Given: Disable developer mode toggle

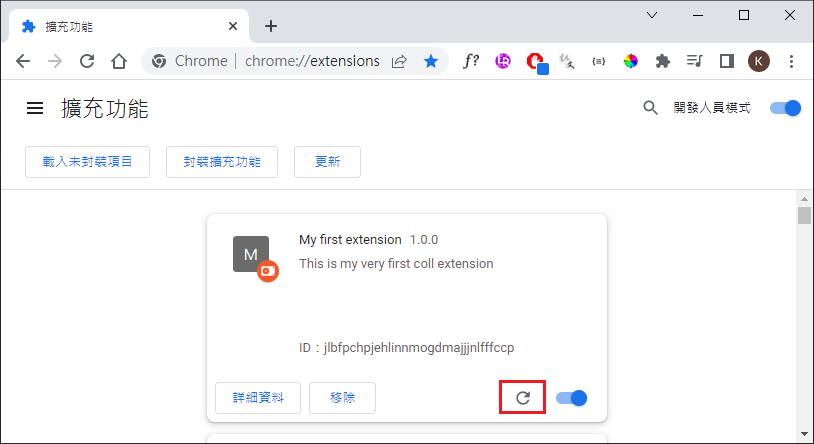Looking at the screenshot, I should (785, 108).
